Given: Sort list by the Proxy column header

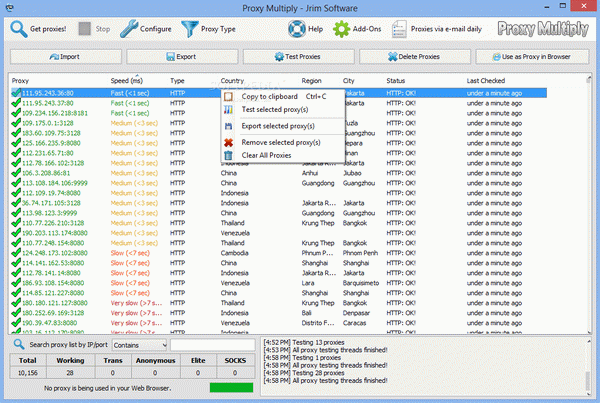Looking at the screenshot, I should point(20,81).
